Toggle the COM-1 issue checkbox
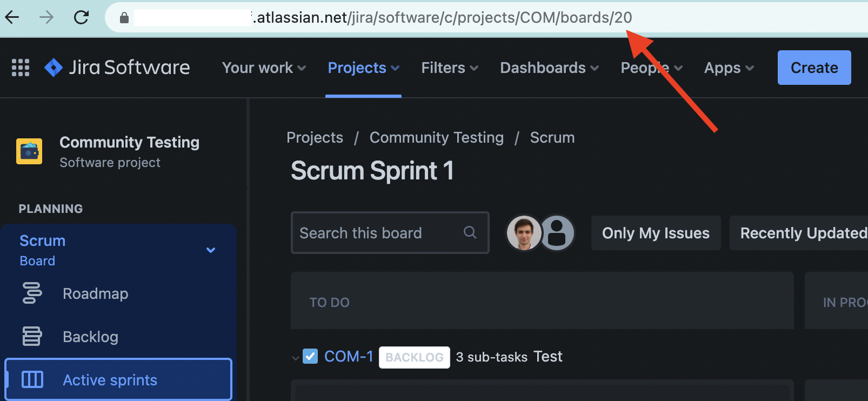868x401 pixels. pos(310,356)
